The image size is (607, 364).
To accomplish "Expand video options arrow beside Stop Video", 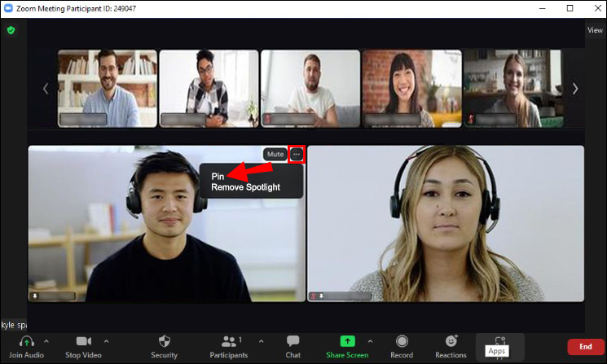I will (x=107, y=341).
